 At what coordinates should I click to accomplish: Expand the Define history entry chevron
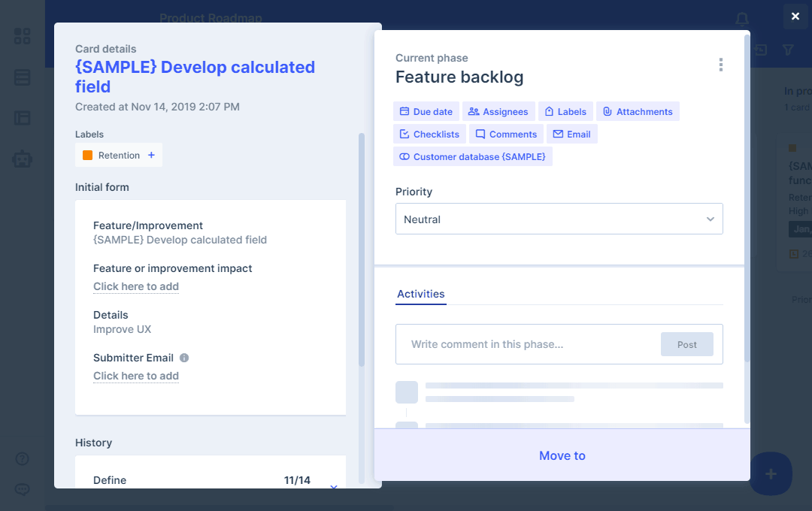point(334,487)
